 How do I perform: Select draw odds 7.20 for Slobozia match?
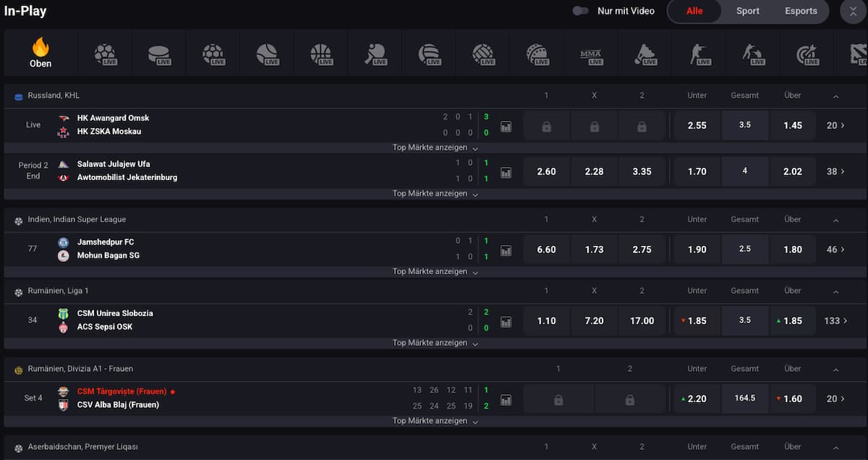[594, 320]
